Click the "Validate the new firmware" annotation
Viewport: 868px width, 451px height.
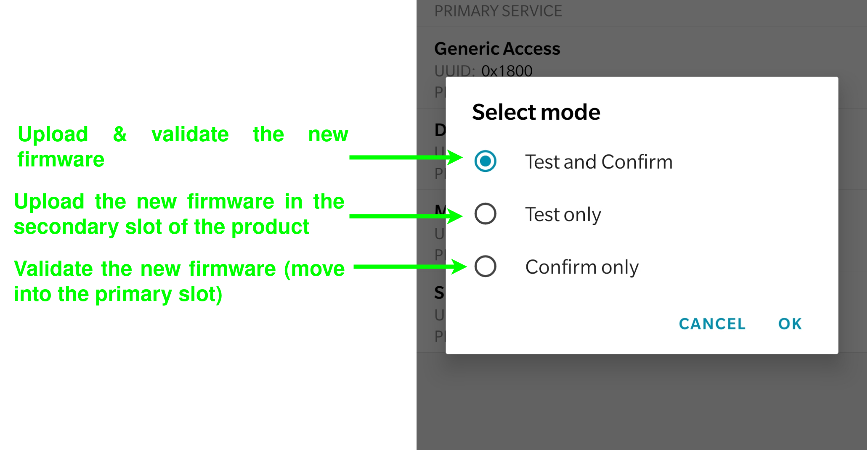click(179, 281)
